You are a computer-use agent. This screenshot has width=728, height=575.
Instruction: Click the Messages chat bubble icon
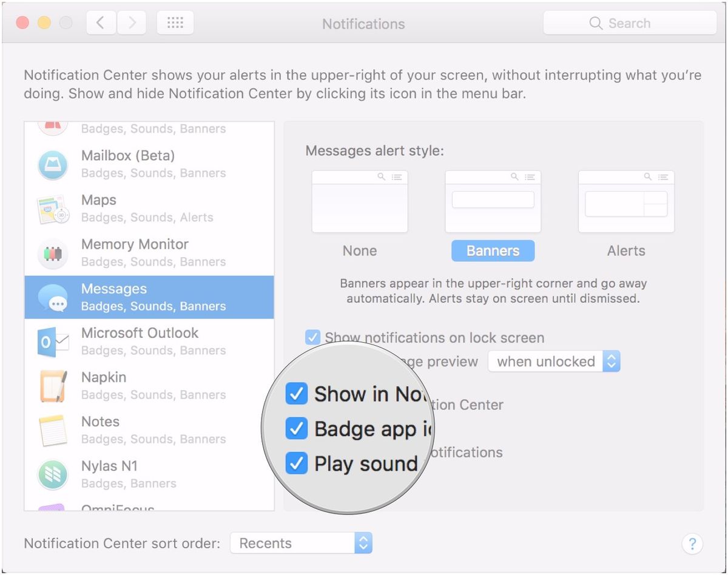(53, 297)
